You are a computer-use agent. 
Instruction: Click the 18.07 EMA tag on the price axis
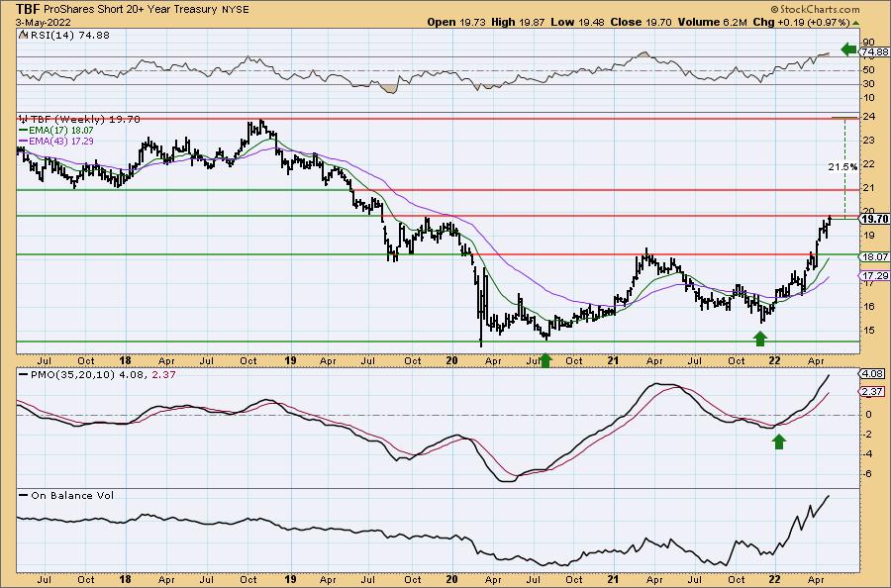(875, 256)
